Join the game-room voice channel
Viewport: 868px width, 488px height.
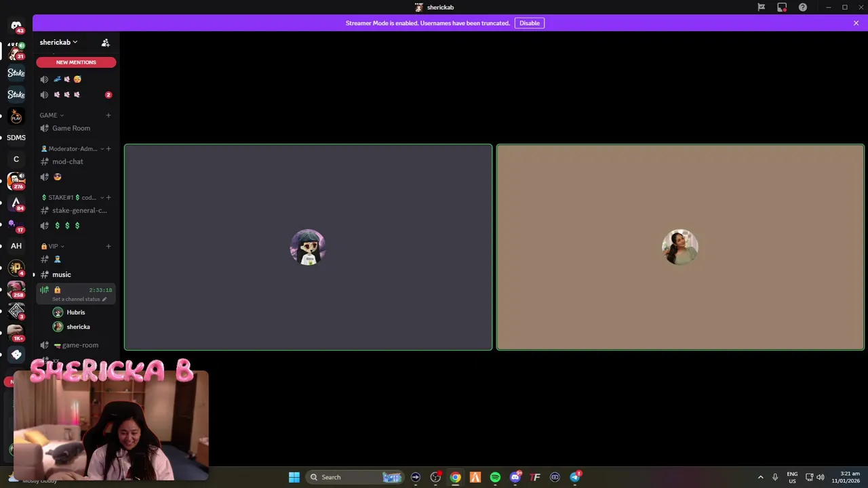coord(76,345)
